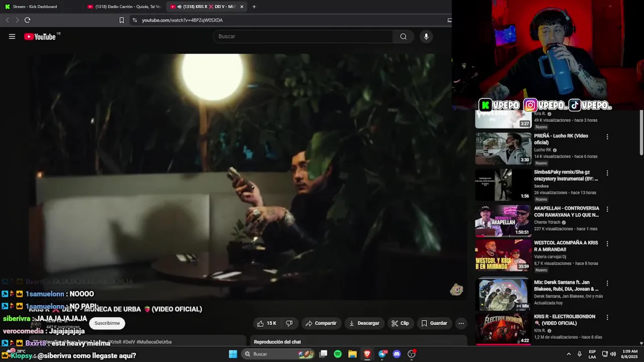Click the recommendations sidebar scrollbar

pyautogui.click(x=641, y=133)
